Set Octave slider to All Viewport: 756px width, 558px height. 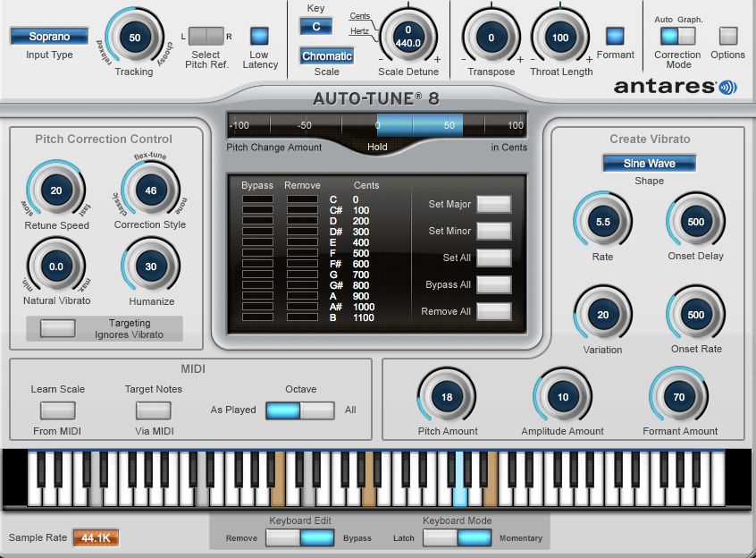(x=315, y=410)
